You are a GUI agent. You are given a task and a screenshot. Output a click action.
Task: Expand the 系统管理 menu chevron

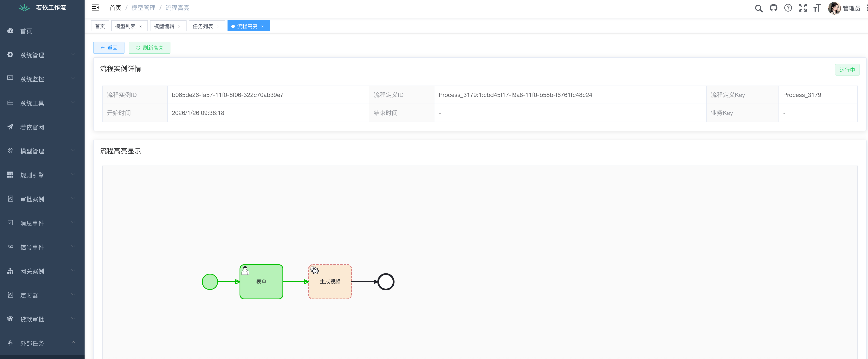point(73,54)
